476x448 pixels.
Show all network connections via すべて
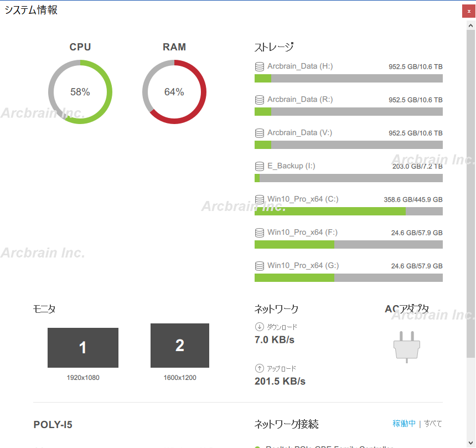[433, 424]
